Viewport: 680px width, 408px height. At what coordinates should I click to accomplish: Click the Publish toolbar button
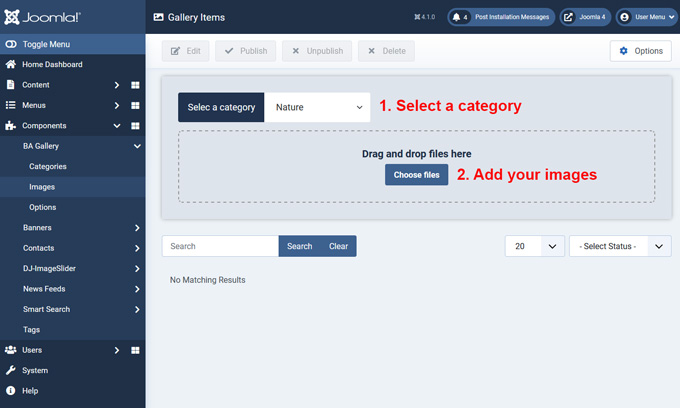click(x=245, y=51)
